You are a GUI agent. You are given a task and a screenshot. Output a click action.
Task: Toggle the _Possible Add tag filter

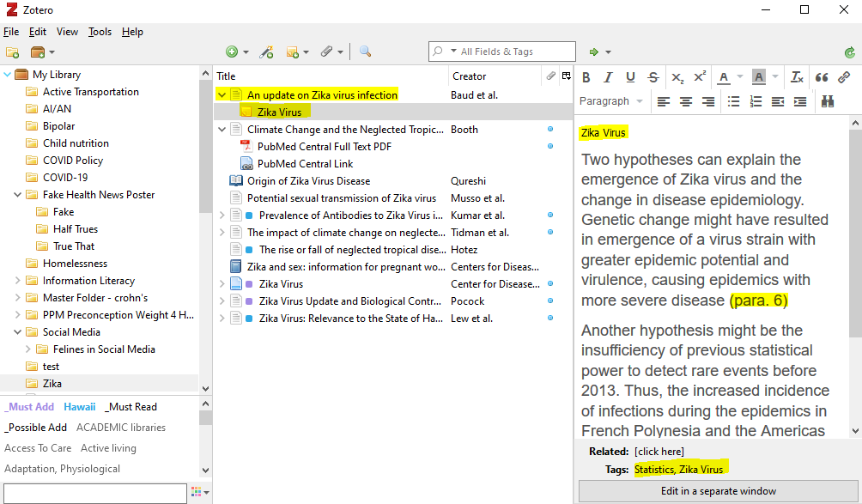(36, 428)
